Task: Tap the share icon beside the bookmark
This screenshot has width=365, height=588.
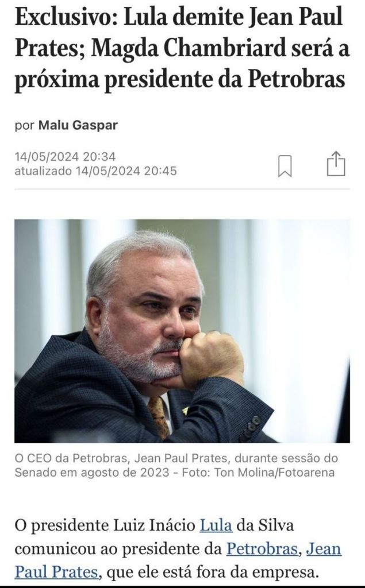Action: [336, 164]
